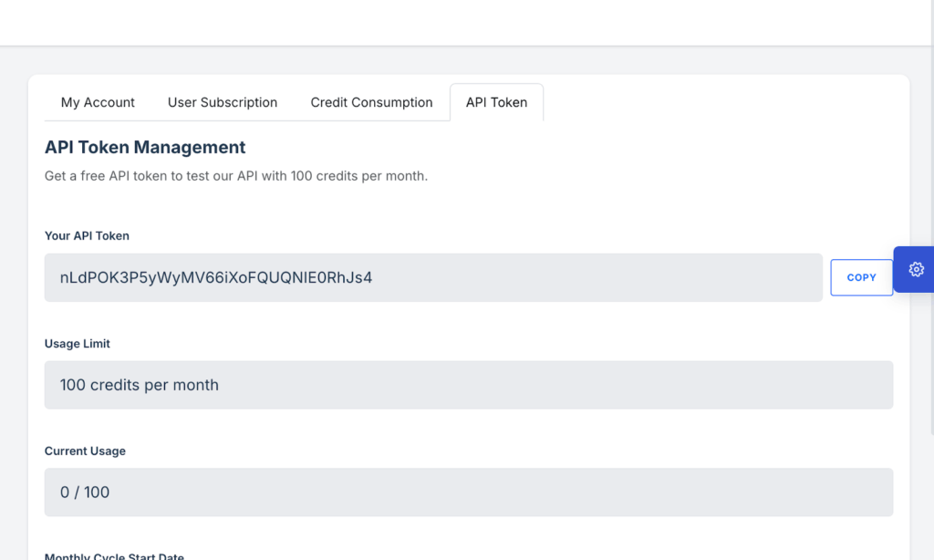Switch to the My Account tab
The width and height of the screenshot is (934, 560).
(98, 102)
